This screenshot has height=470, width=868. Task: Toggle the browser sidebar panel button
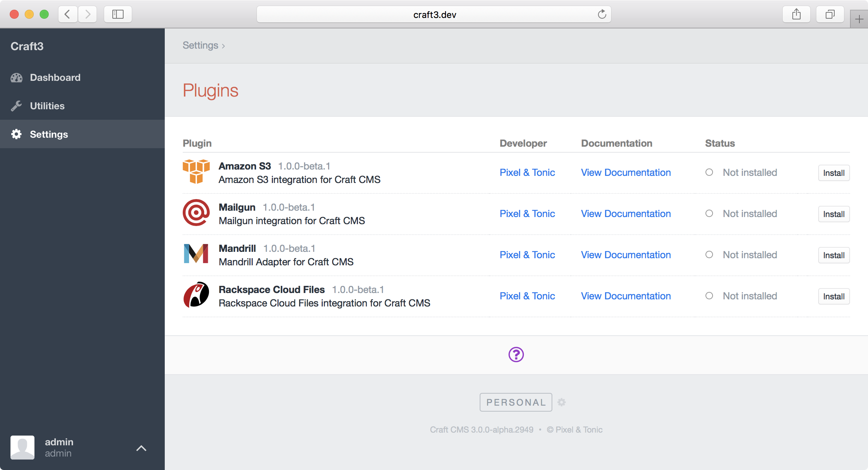pyautogui.click(x=118, y=14)
